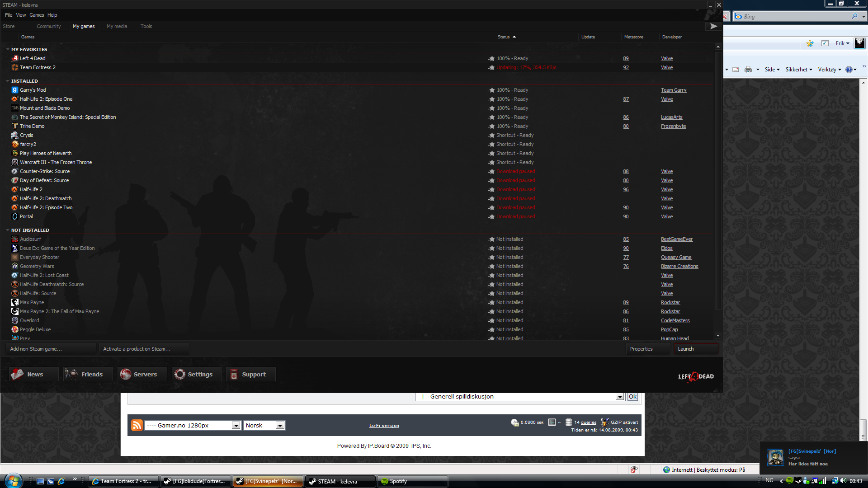Click the News button icon
868x488 pixels.
[x=17, y=374]
